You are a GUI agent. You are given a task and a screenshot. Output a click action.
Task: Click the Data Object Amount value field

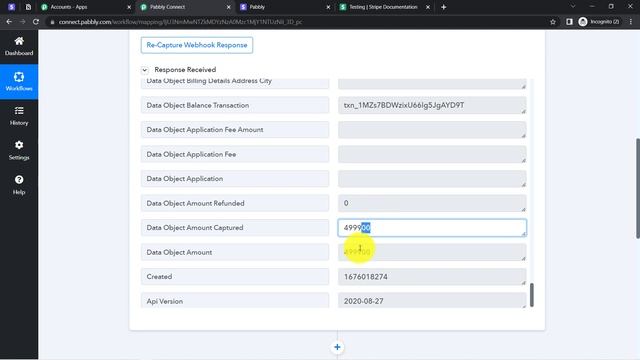coord(432,252)
